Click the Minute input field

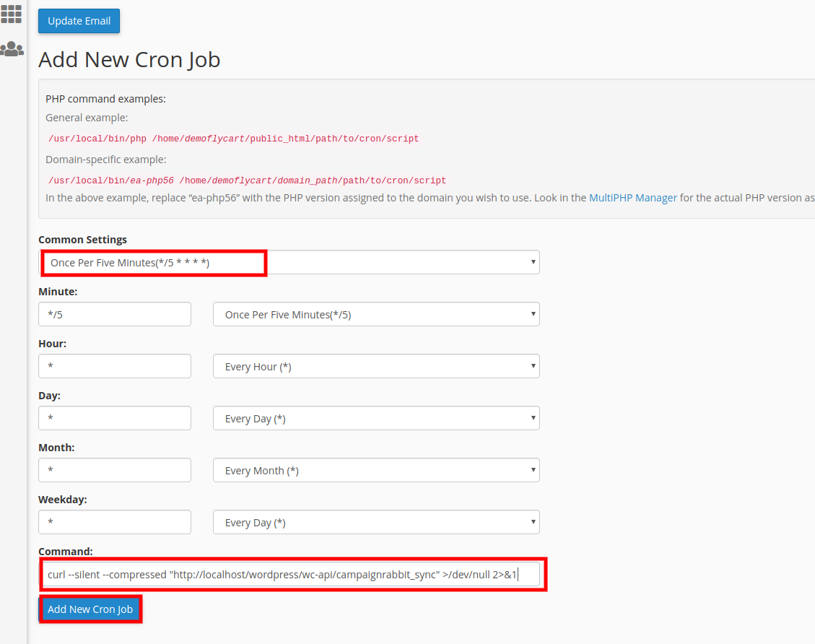tap(115, 315)
